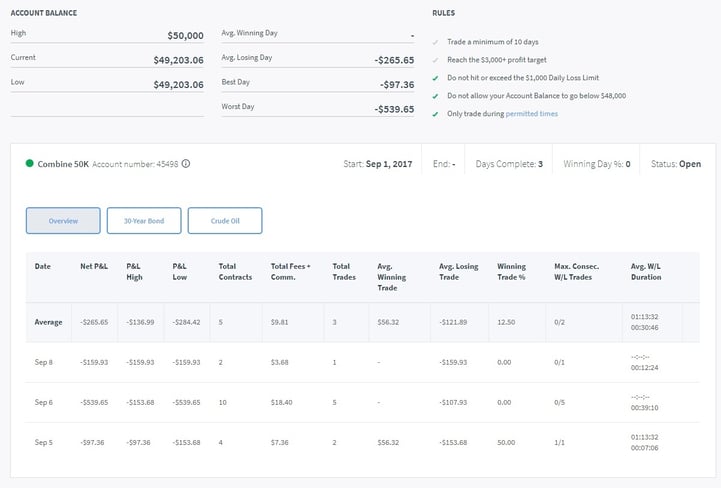Click the Net P&L column header
Viewport: 721px width, 488px height.
[93, 266]
